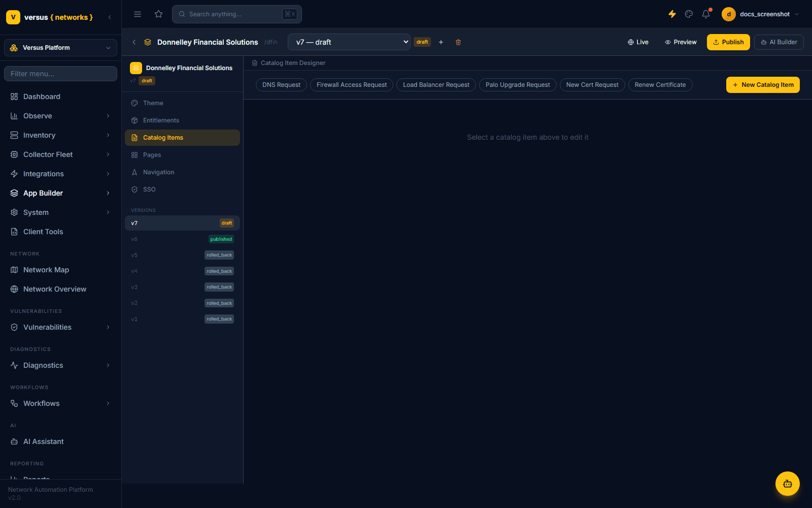Click the Publish button
812x508 pixels.
(728, 42)
